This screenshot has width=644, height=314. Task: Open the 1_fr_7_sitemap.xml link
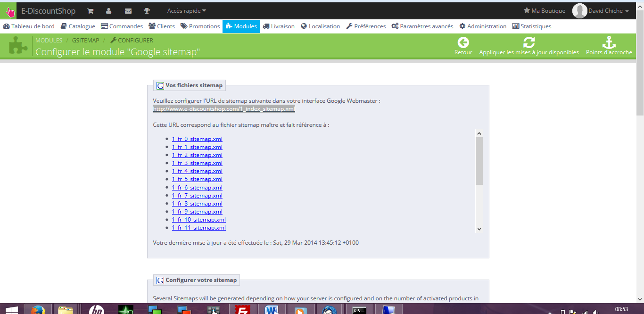(x=197, y=196)
